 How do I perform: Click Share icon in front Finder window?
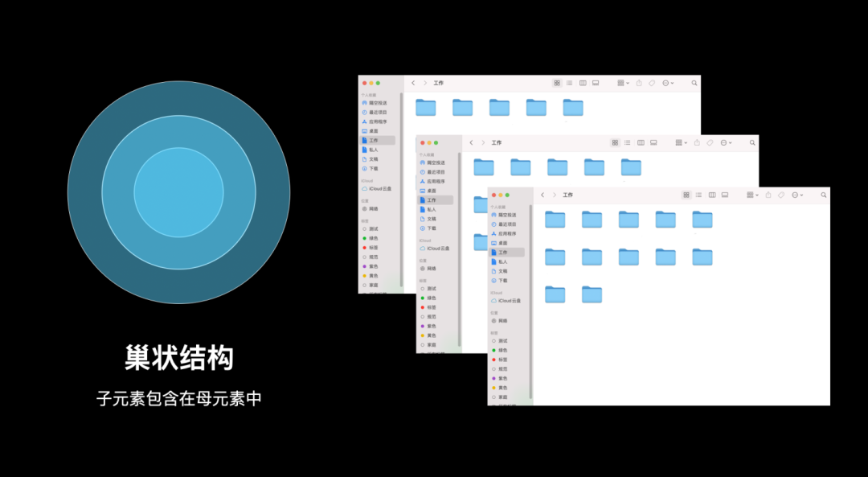[x=768, y=195]
